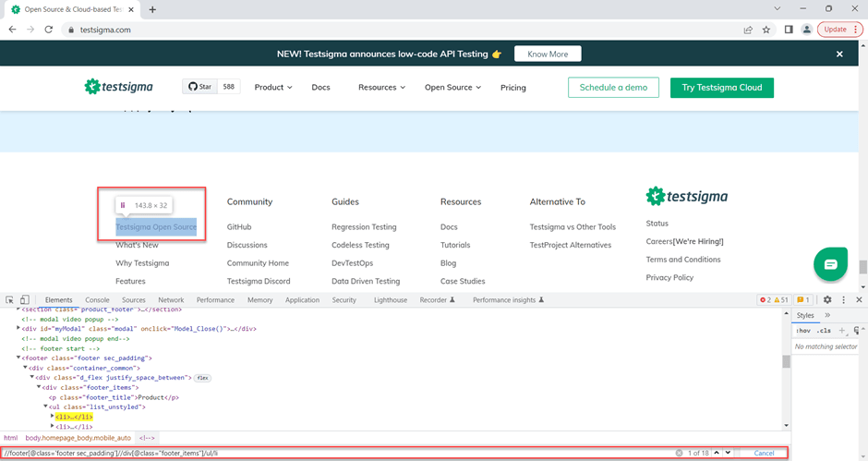Open the tab search dropdown arrow

778,8
